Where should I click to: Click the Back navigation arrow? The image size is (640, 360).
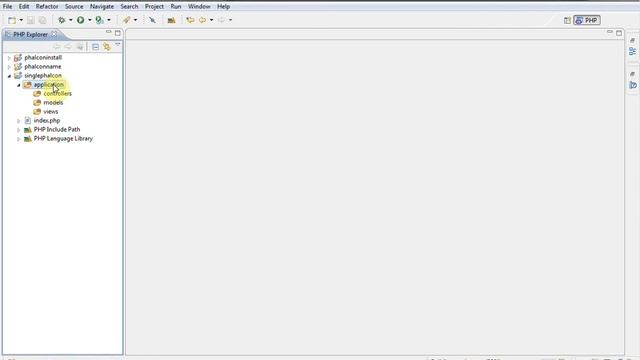pyautogui.click(x=202, y=20)
